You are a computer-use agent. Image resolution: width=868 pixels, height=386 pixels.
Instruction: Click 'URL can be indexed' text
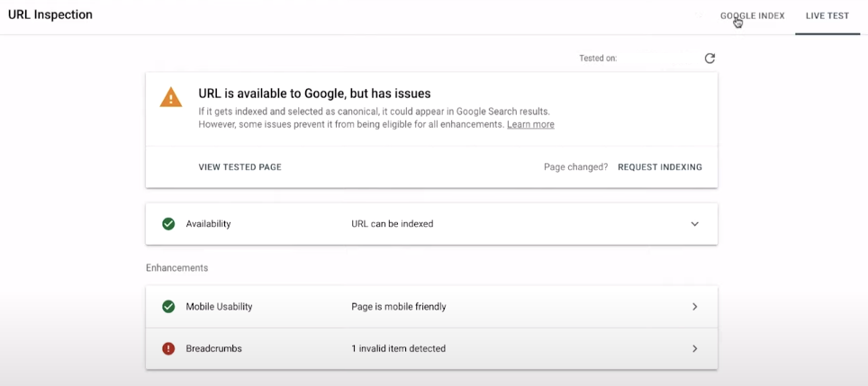tap(393, 224)
